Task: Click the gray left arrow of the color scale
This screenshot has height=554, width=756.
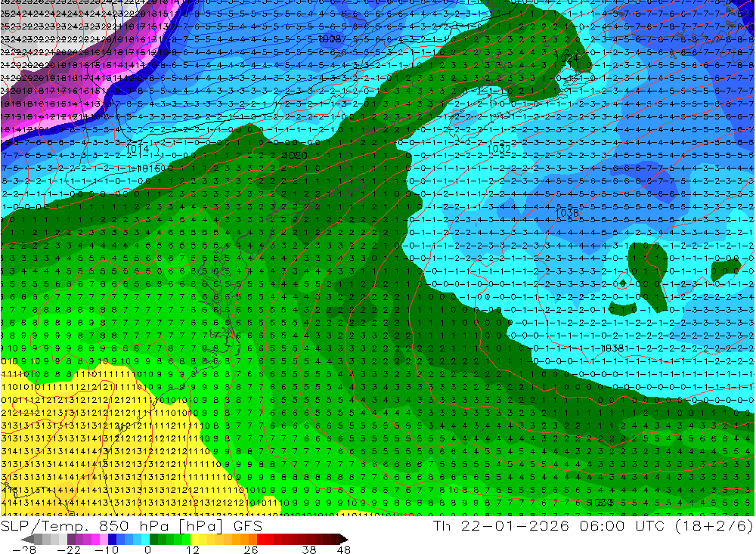Action: (x=27, y=540)
